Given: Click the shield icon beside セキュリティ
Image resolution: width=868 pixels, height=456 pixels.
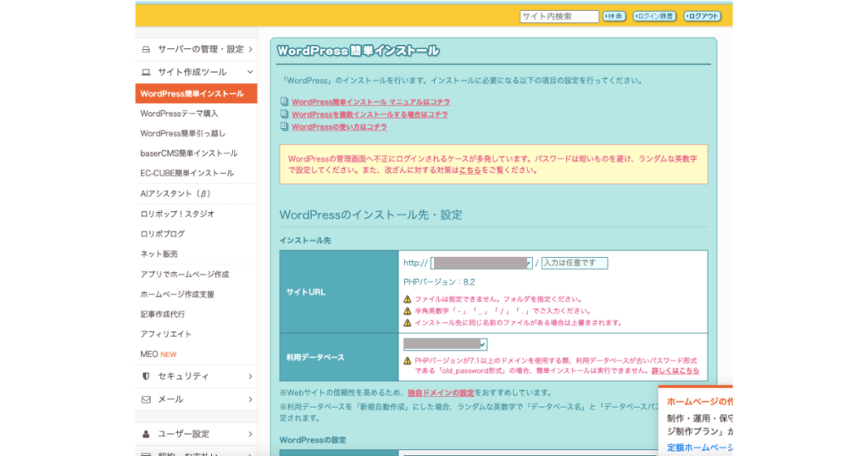Looking at the screenshot, I should pos(146,376).
